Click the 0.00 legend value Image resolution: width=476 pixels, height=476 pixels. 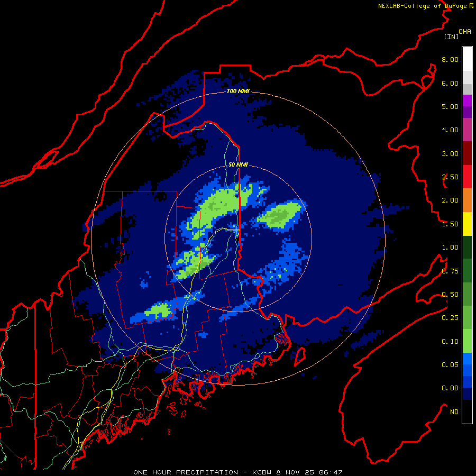(450, 388)
